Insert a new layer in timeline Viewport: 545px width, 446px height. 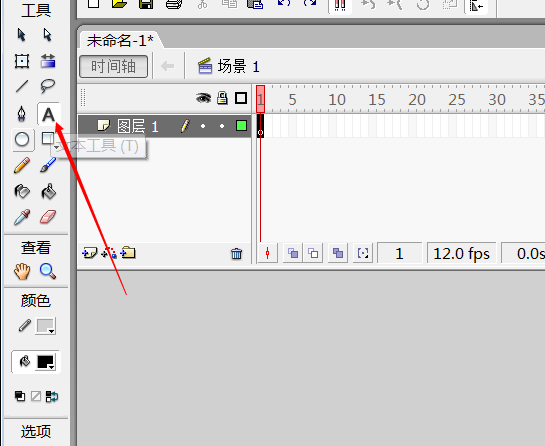click(x=89, y=253)
